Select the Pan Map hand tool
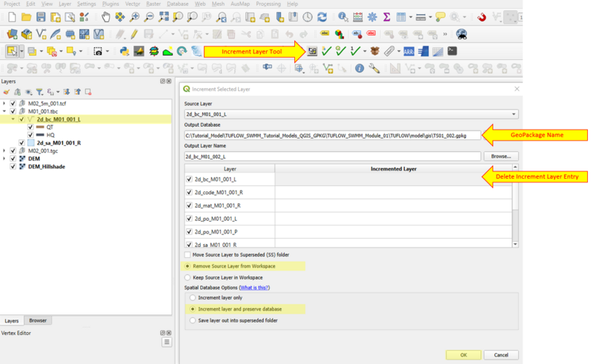Screen dimensions: 593x364 tap(106, 16)
